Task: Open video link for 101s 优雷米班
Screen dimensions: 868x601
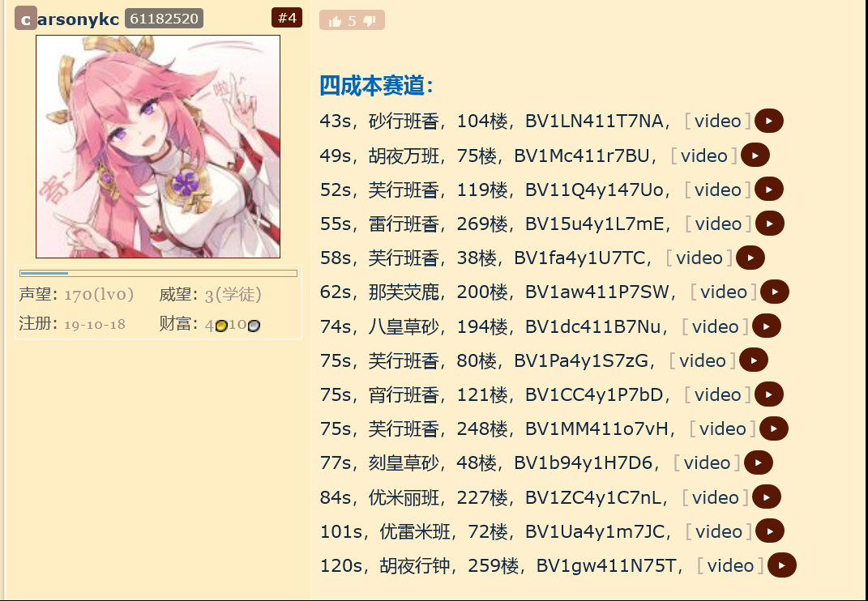Action: pyautogui.click(x=719, y=531)
